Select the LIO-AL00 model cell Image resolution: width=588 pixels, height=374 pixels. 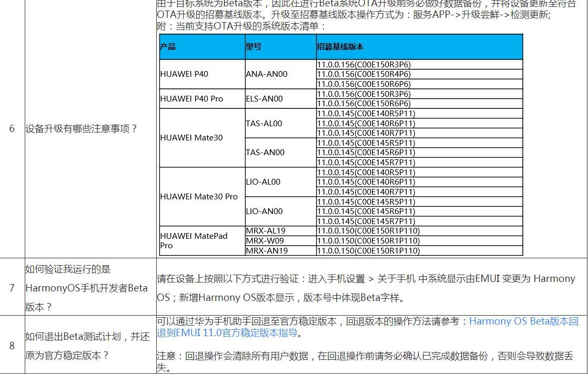click(280, 182)
